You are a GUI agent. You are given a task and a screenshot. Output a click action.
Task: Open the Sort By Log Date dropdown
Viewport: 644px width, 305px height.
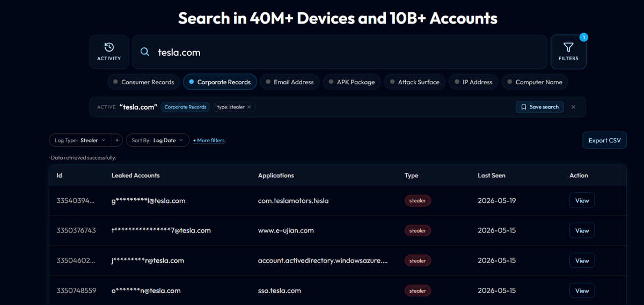[157, 140]
